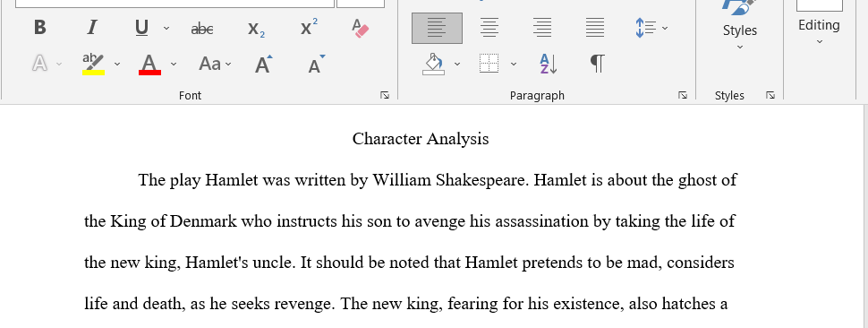Open the Editing menu
Viewport: 868px width, 328px height.
click(x=819, y=25)
